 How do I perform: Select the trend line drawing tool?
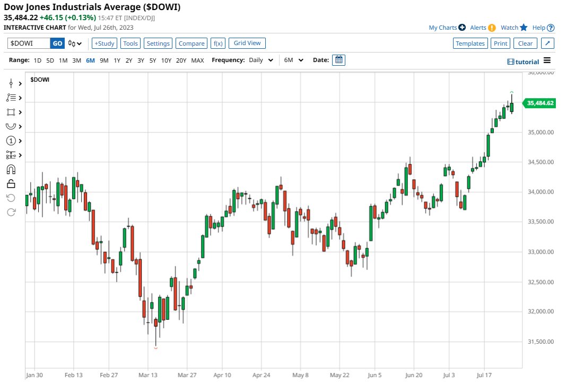11,98
